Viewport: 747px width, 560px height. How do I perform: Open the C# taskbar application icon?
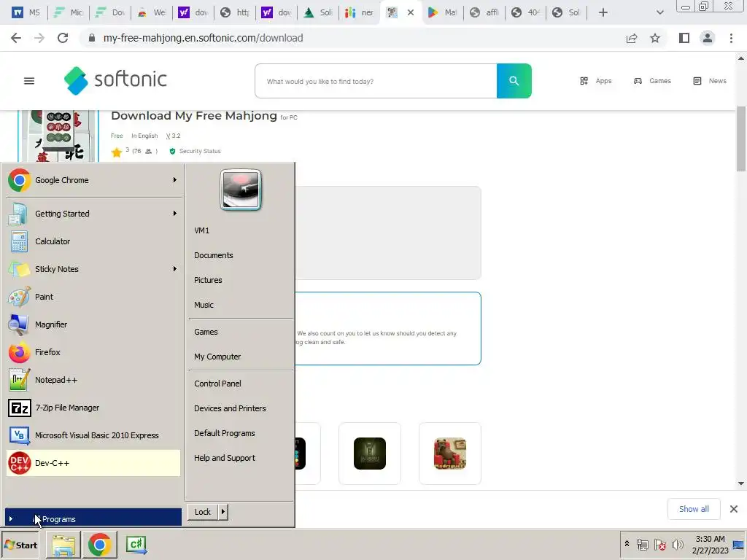(136, 545)
